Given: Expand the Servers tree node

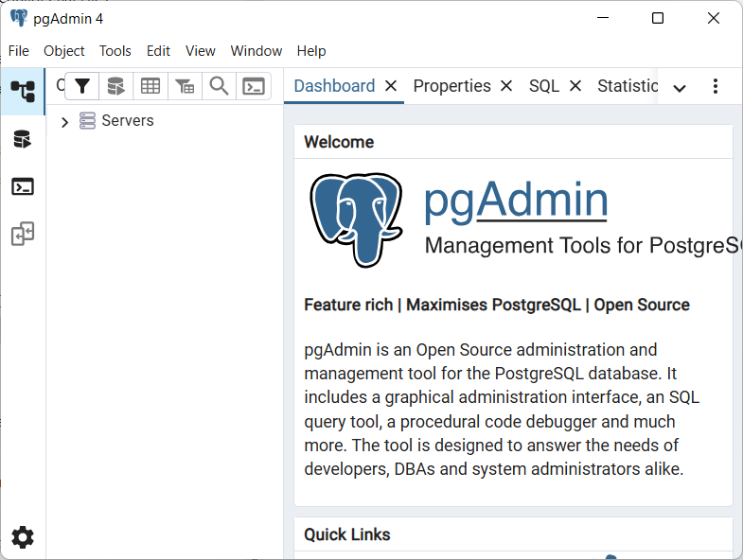Looking at the screenshot, I should pos(65,122).
